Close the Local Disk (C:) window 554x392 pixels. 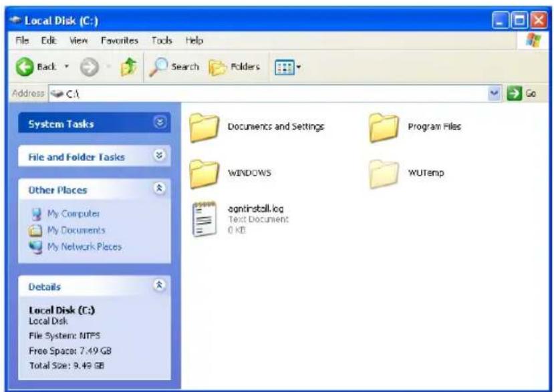tap(539, 20)
